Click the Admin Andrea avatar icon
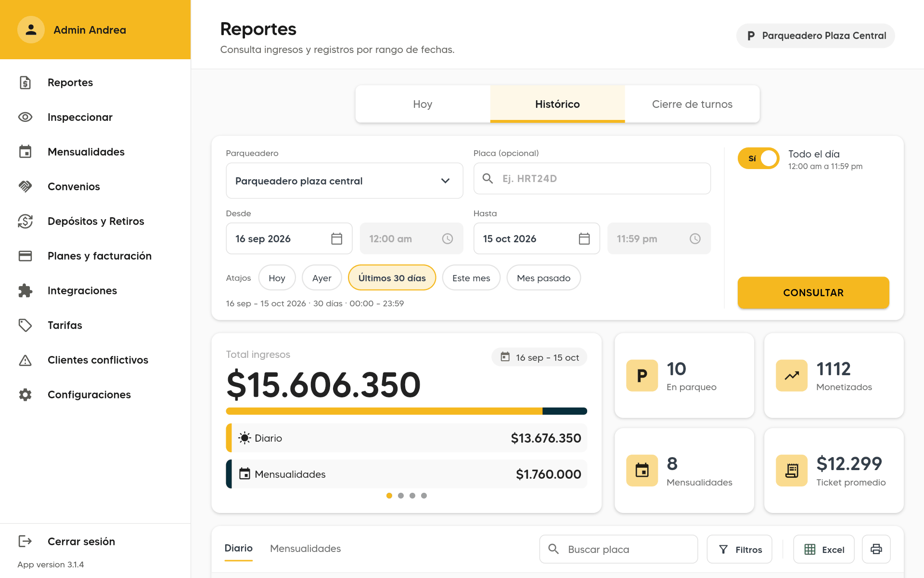The image size is (924, 578). click(x=31, y=30)
